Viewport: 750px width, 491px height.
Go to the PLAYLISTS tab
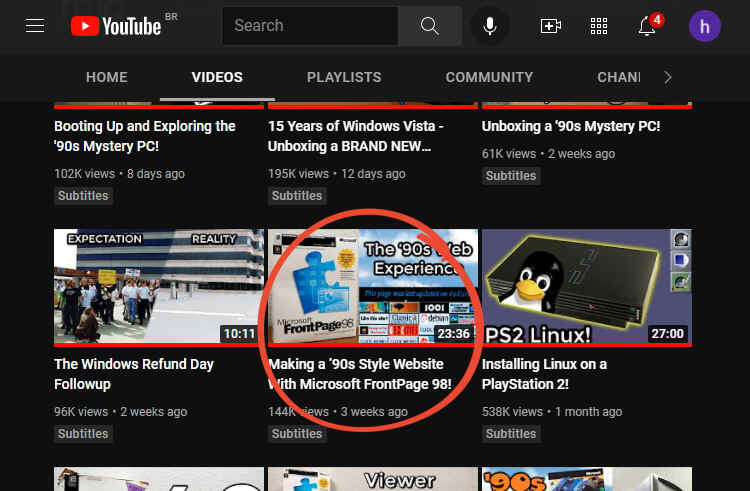pos(344,77)
